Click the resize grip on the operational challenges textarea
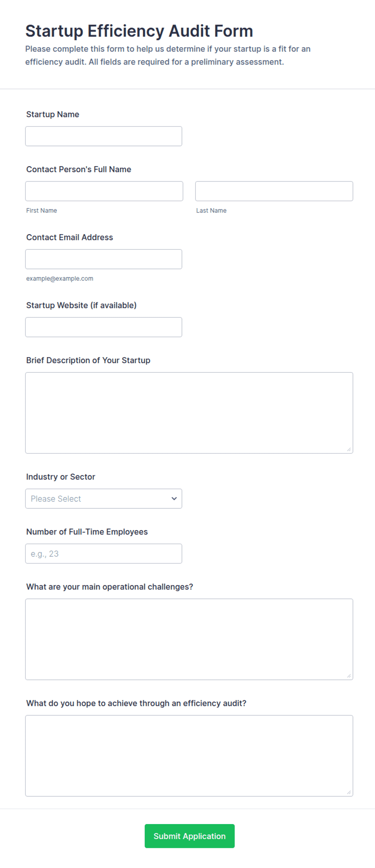The width and height of the screenshot is (375, 868). click(349, 676)
